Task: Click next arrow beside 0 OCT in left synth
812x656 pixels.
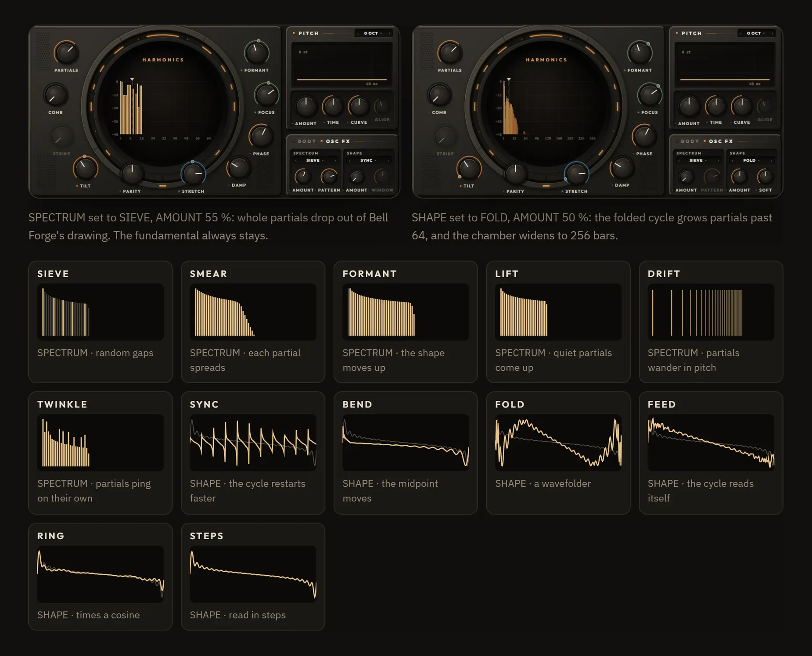Action: click(x=389, y=33)
